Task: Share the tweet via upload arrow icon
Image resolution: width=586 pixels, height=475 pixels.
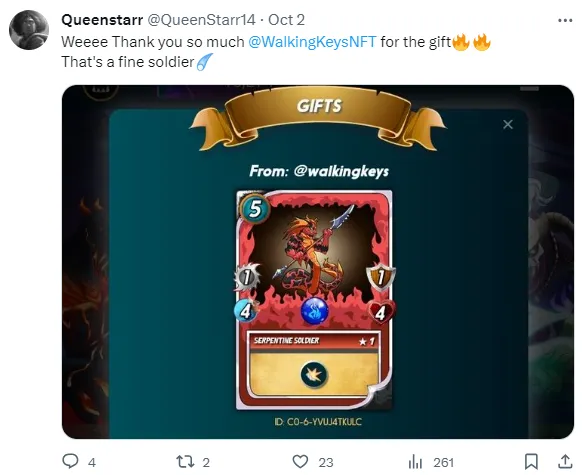Action: 565,462
